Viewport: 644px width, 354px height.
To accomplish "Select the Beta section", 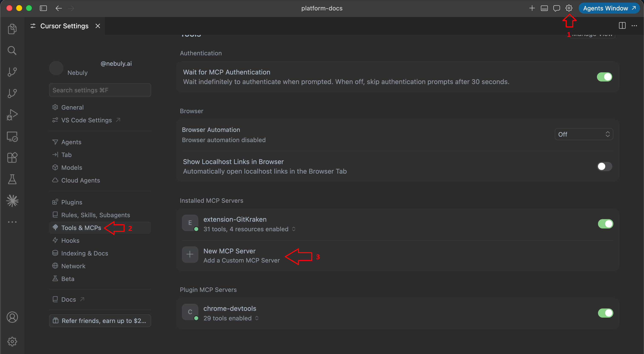I will pos(100,279).
